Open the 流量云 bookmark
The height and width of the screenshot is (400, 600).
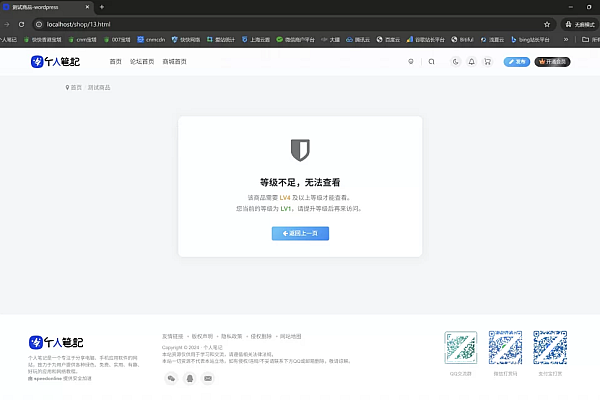[x=492, y=39]
